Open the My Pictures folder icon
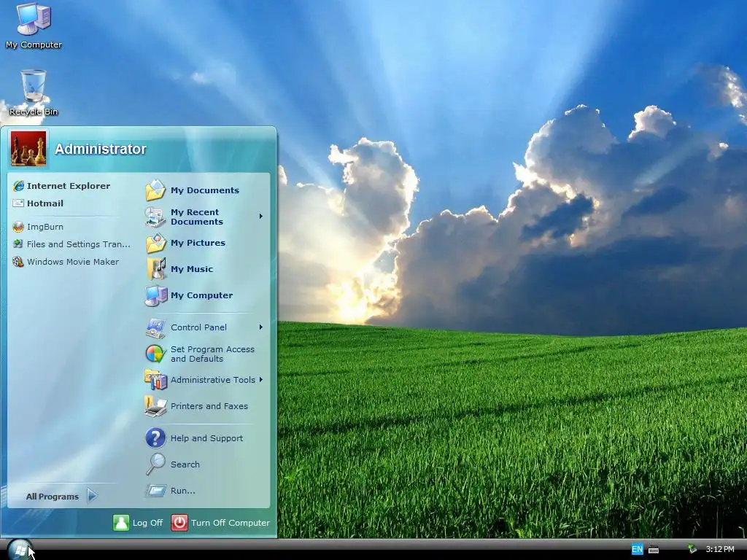This screenshot has width=747, height=560. pos(155,243)
